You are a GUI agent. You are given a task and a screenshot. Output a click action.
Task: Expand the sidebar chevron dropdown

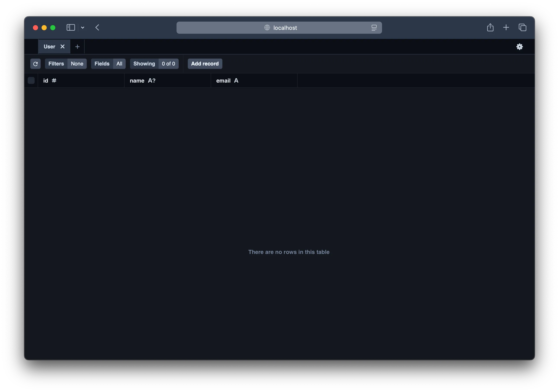(83, 28)
